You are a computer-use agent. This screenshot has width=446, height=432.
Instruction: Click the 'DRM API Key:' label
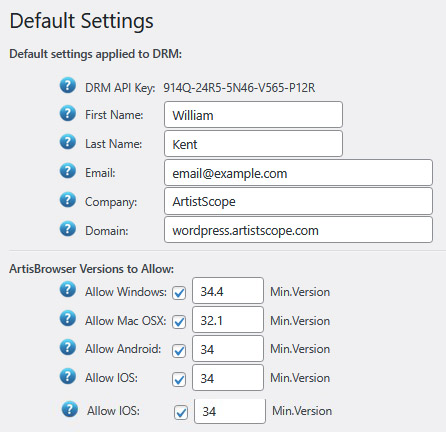click(120, 88)
